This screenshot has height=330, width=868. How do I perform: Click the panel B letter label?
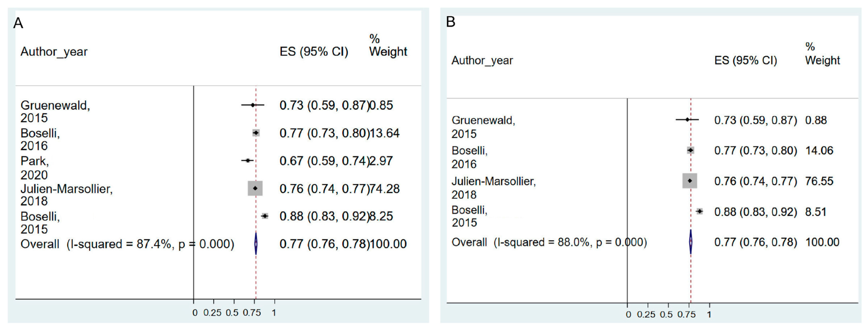coord(450,22)
